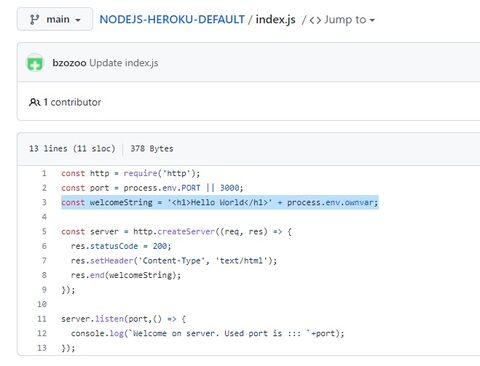Click the bzozoo green avatar icon
Viewport: 480px width, 366px height.
tap(35, 63)
